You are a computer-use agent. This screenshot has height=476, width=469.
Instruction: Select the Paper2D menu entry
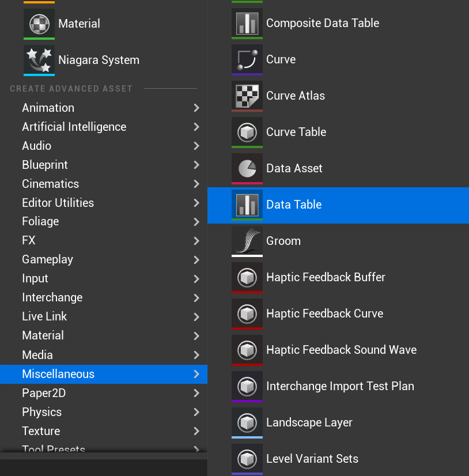click(x=104, y=393)
